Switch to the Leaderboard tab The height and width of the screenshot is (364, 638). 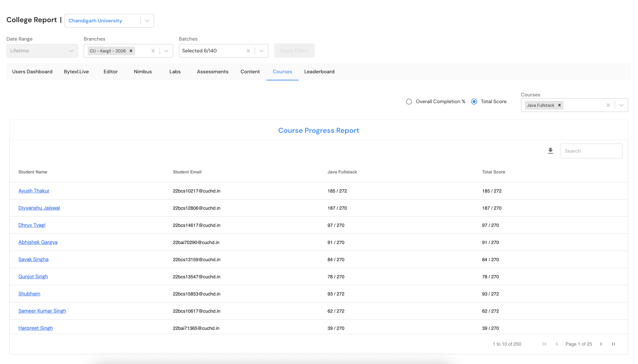(x=319, y=72)
